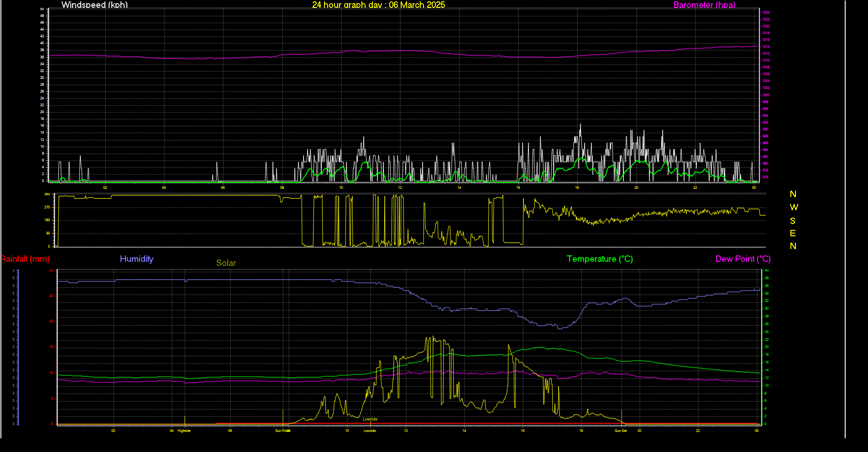Click the 'Lowtide' label inside the lower chart
Viewport: 868px width, 452px height.
pos(370,419)
